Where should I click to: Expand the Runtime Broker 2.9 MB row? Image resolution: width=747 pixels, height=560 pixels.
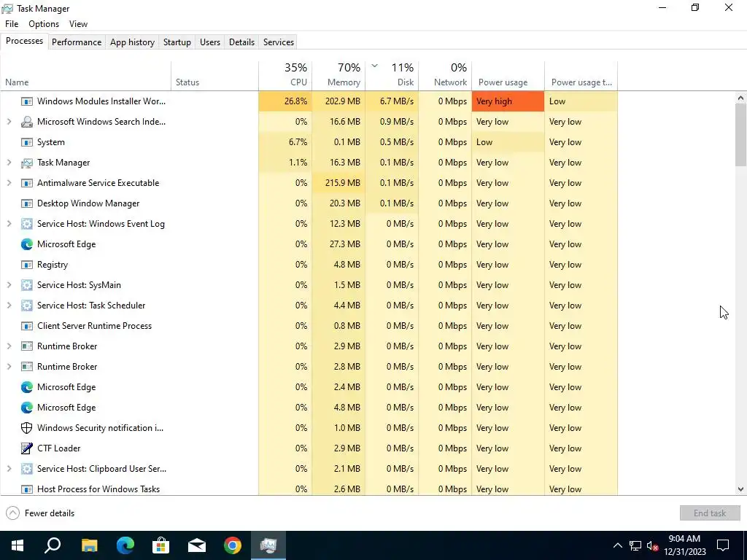pyautogui.click(x=9, y=346)
